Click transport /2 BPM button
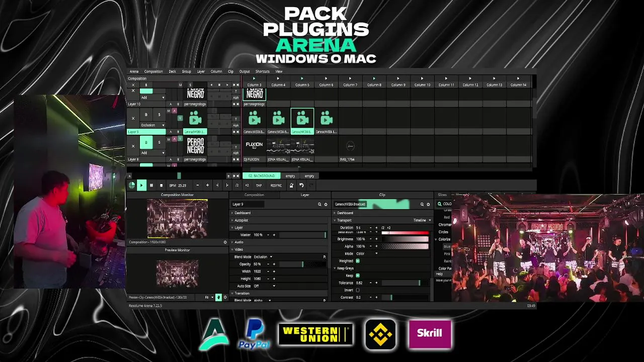Viewport: 644px width, 362px height. coord(237,185)
